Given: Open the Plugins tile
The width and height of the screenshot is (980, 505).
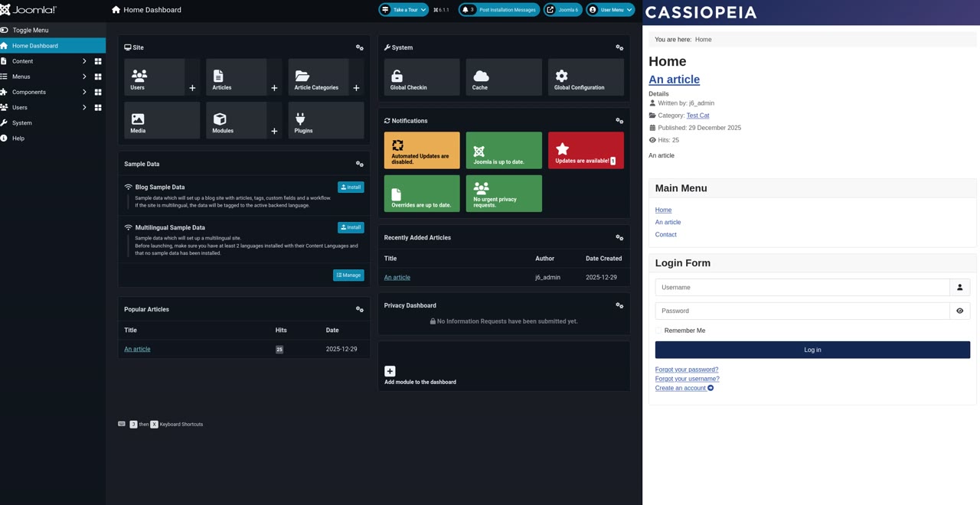Looking at the screenshot, I should click(x=326, y=120).
